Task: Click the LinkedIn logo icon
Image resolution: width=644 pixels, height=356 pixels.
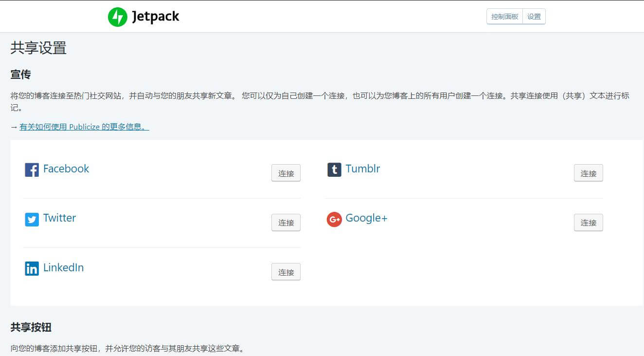Action: (x=32, y=269)
